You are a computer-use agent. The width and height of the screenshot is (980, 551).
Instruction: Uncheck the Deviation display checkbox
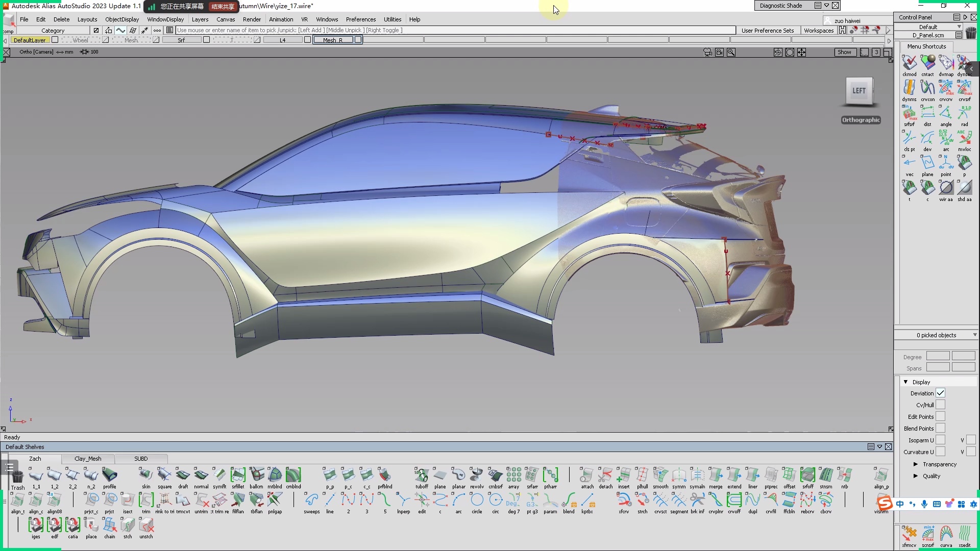pos(940,393)
